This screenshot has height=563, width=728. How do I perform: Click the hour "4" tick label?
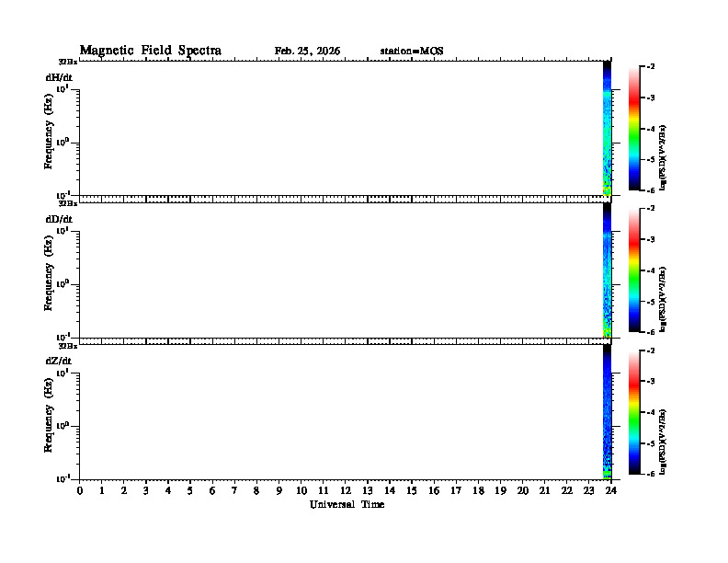click(x=168, y=491)
